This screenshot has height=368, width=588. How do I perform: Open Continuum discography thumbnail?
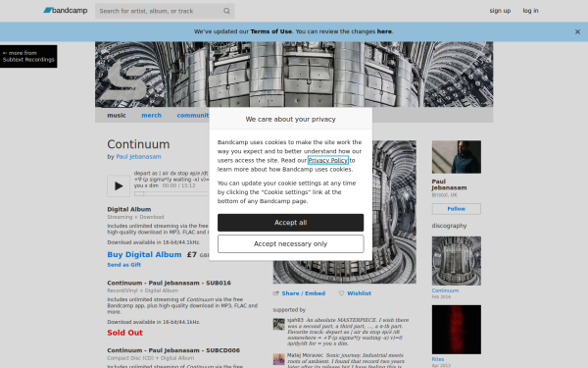pyautogui.click(x=457, y=261)
